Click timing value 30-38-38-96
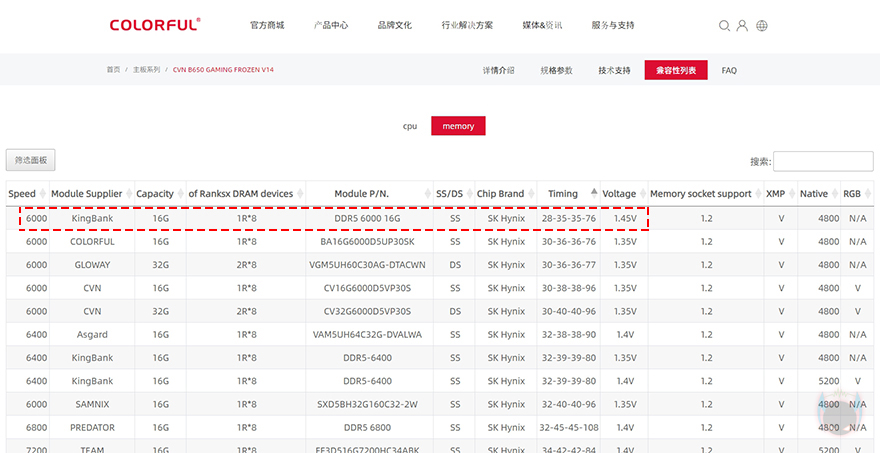 click(x=569, y=288)
